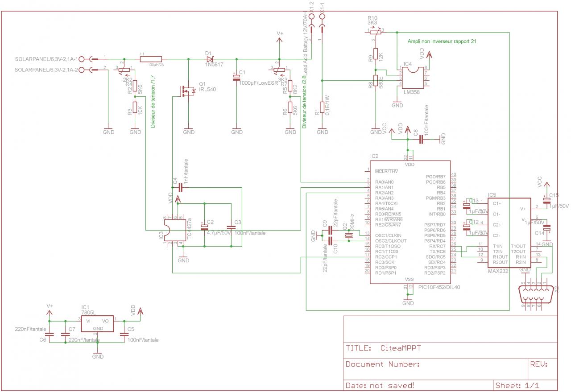Click the "MAX232" part name

pos(498,271)
